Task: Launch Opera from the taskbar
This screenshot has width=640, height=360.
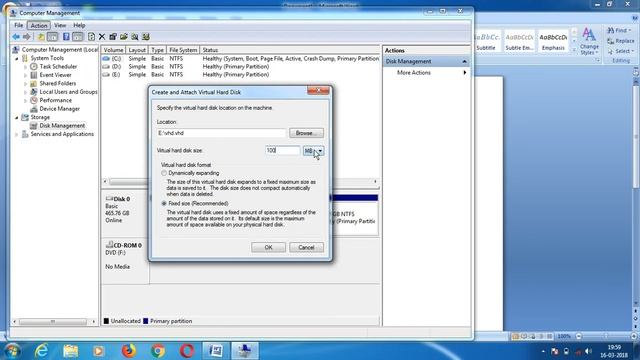Action: [x=187, y=351]
